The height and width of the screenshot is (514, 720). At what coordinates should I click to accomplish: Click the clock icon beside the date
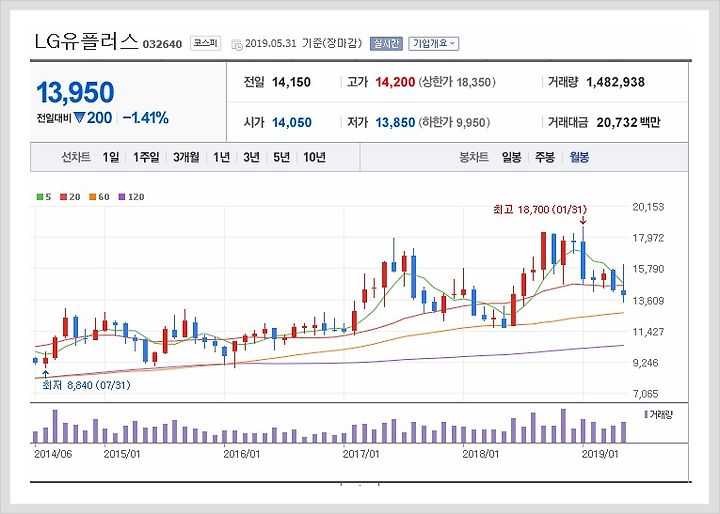(x=236, y=45)
